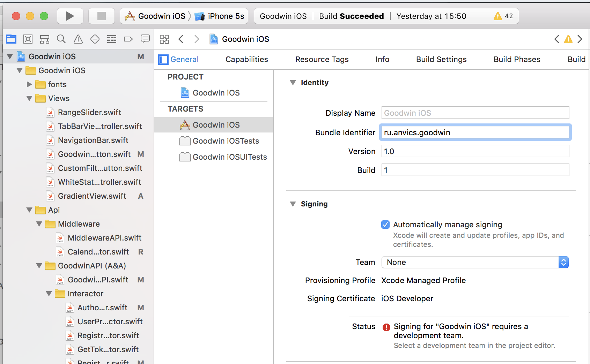This screenshot has width=590, height=364.
Task: Open the Team dropdown set to None
Action: [x=475, y=262]
